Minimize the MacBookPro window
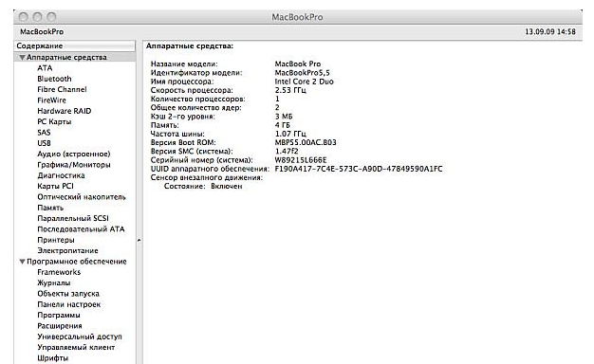The height and width of the screenshot is (364, 594). click(38, 17)
